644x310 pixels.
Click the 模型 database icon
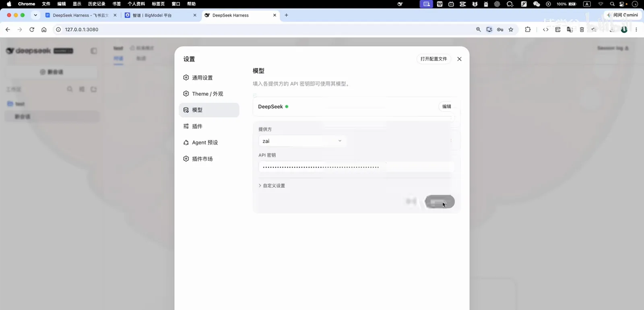[186, 110]
